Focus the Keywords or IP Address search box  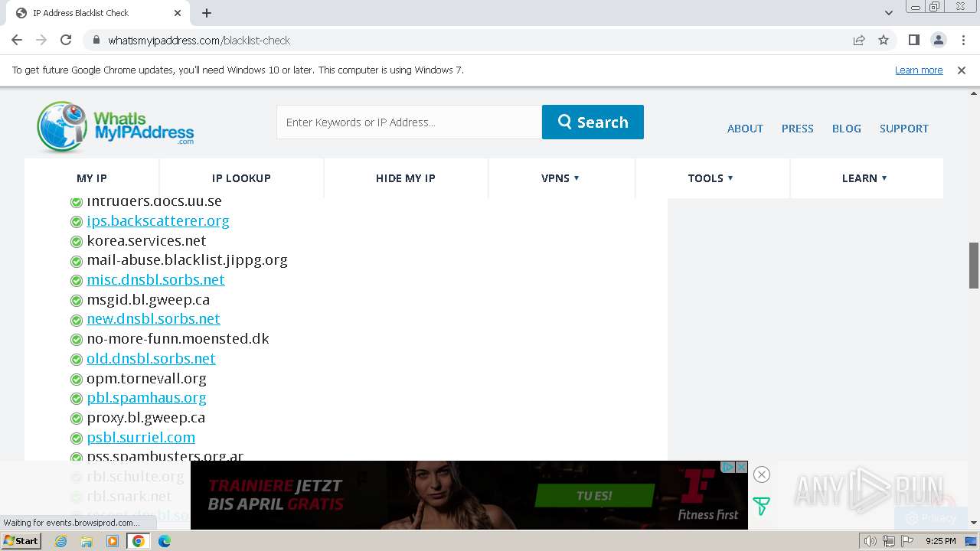point(409,122)
